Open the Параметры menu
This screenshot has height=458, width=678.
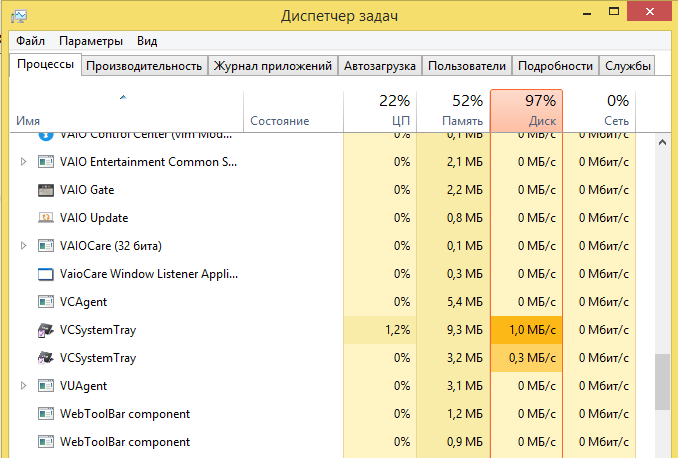point(91,41)
